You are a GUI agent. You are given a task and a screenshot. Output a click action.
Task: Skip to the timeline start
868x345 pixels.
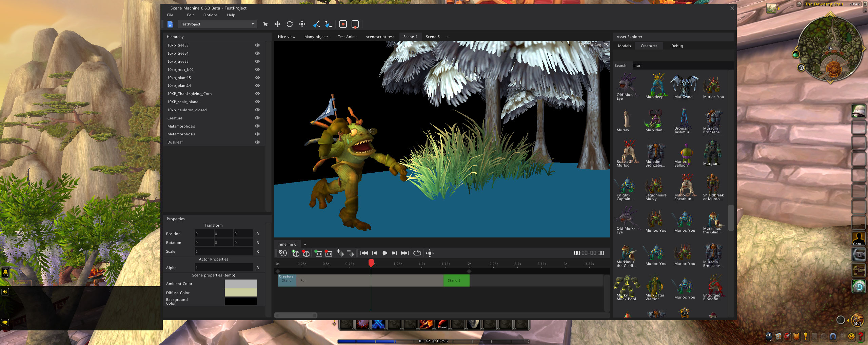(364, 253)
